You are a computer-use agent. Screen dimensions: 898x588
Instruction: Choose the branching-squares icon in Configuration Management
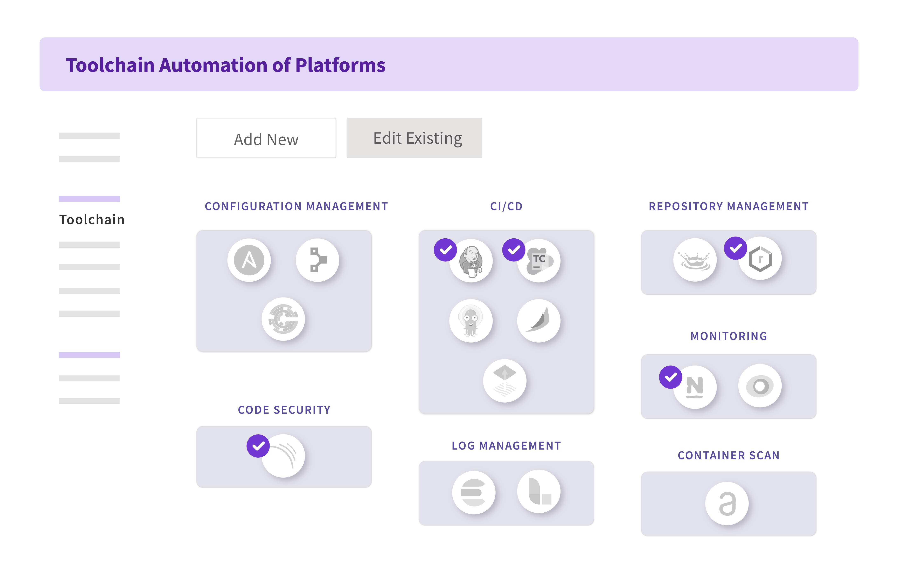tap(318, 260)
